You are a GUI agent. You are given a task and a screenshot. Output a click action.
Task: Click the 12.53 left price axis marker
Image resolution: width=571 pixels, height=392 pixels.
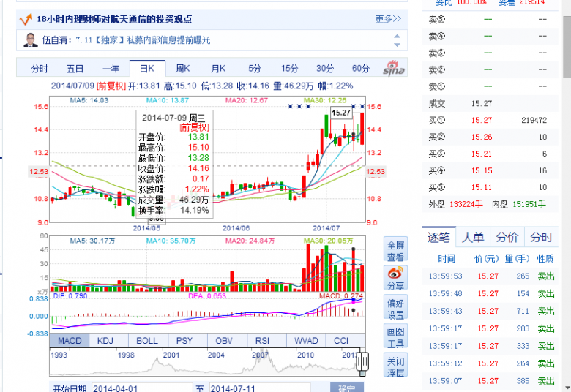39,171
